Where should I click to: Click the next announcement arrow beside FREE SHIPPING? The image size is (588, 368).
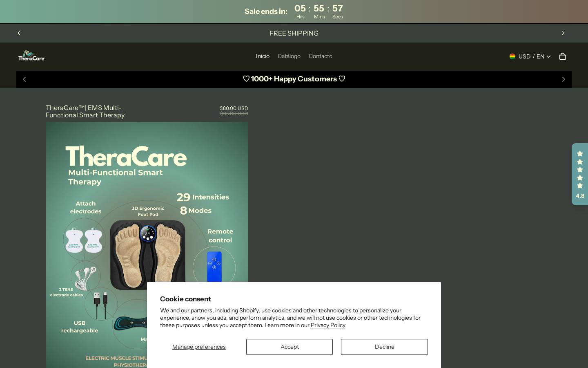point(563,33)
